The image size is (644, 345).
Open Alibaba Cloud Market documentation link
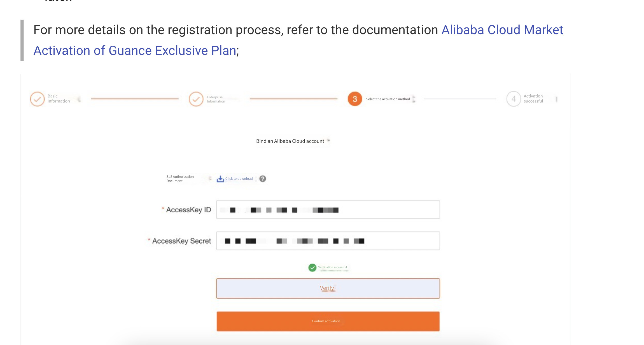pyautogui.click(x=502, y=30)
